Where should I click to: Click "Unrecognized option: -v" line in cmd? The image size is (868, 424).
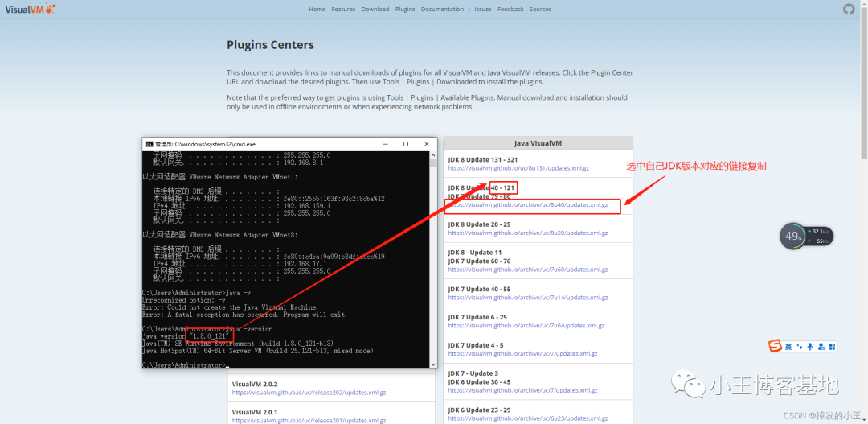tap(183, 300)
